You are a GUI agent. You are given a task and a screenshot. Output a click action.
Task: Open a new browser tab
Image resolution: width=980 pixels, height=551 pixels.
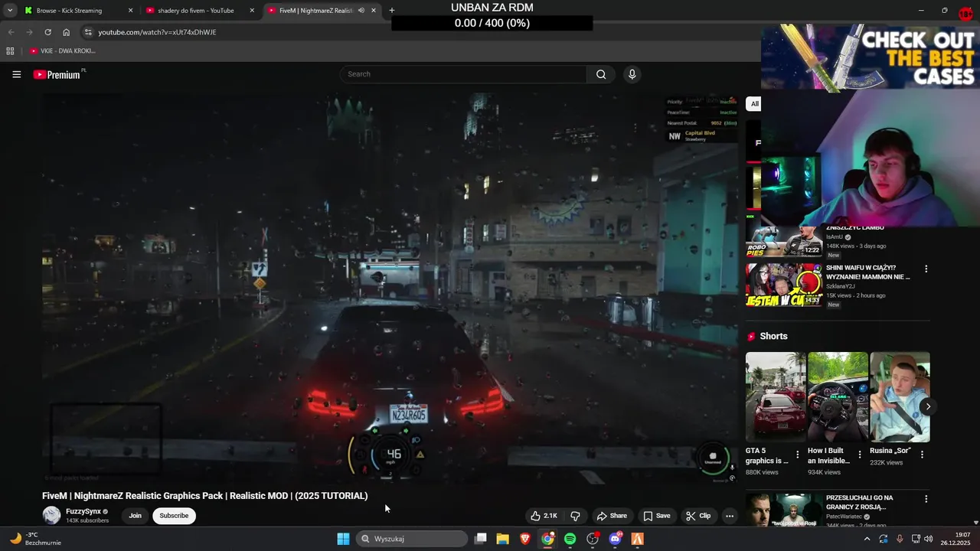point(392,11)
